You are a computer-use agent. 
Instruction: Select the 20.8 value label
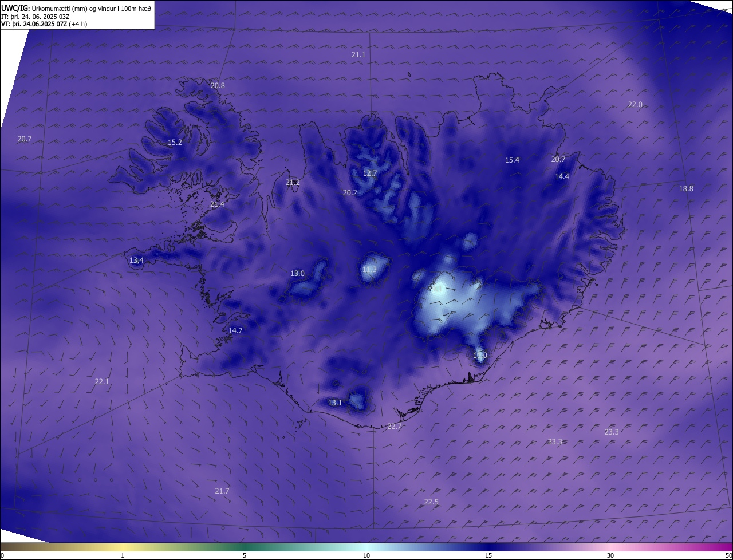click(x=218, y=85)
